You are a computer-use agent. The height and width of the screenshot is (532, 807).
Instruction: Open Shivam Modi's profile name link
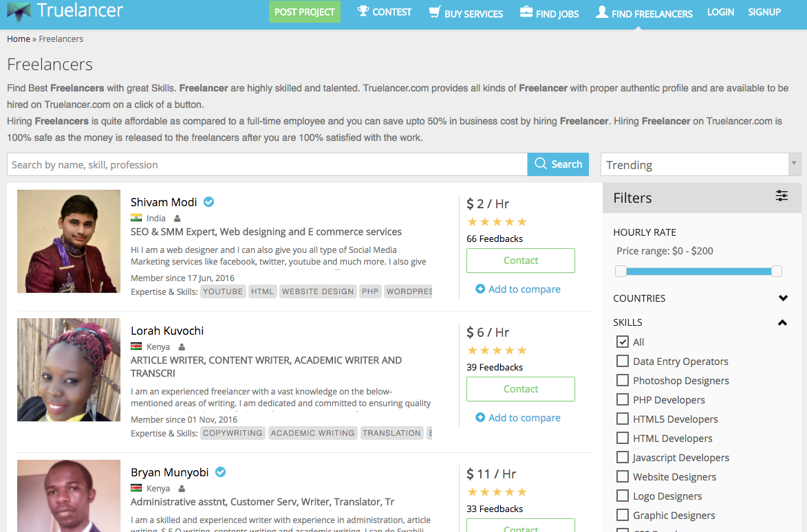coord(164,202)
